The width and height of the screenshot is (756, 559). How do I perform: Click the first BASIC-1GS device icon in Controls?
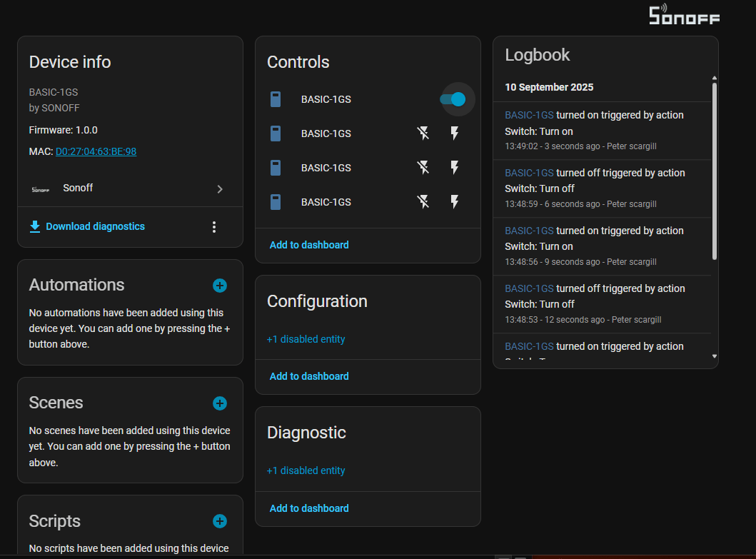pyautogui.click(x=276, y=99)
